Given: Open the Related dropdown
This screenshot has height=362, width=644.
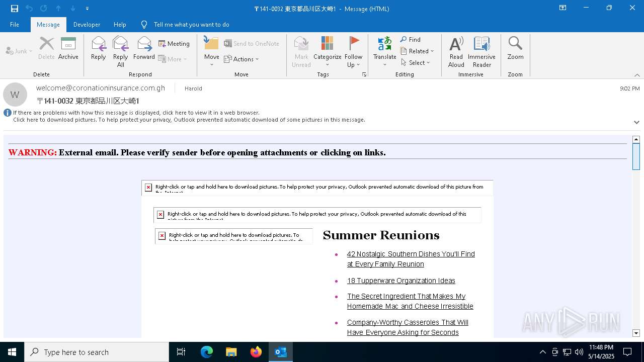Looking at the screenshot, I should [x=417, y=51].
